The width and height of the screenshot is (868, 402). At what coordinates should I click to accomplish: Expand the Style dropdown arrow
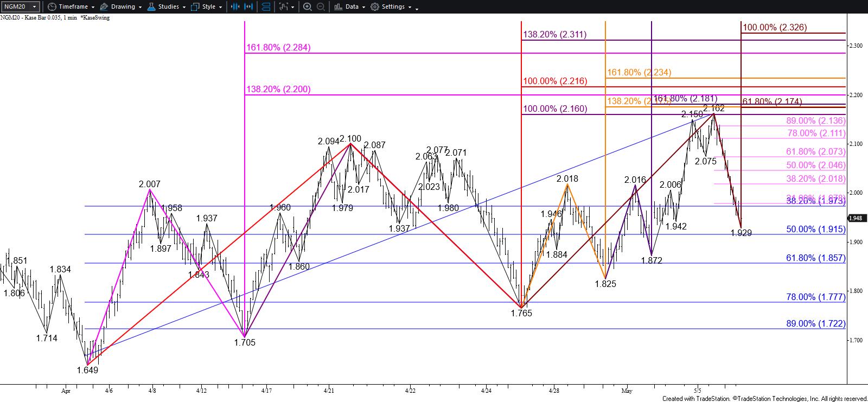tap(221, 7)
